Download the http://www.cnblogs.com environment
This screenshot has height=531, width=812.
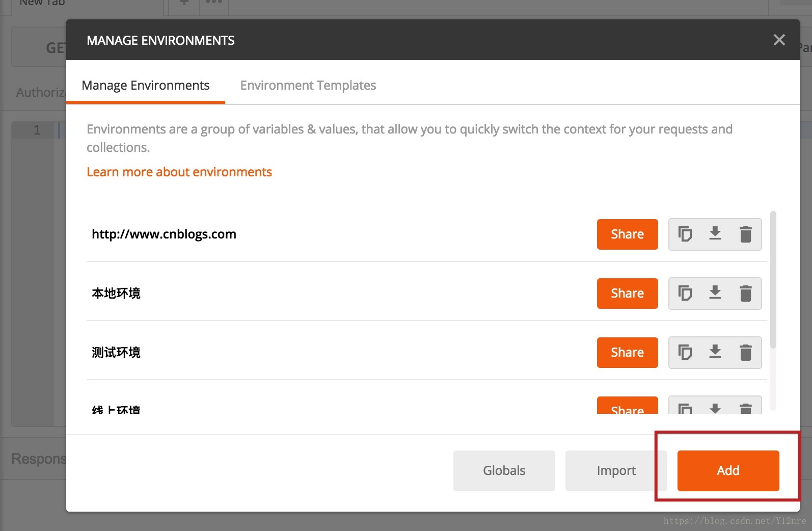point(715,234)
